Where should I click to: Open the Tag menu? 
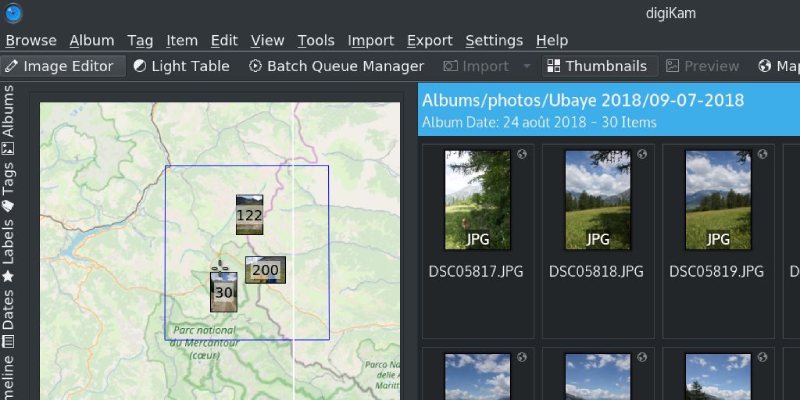click(140, 40)
